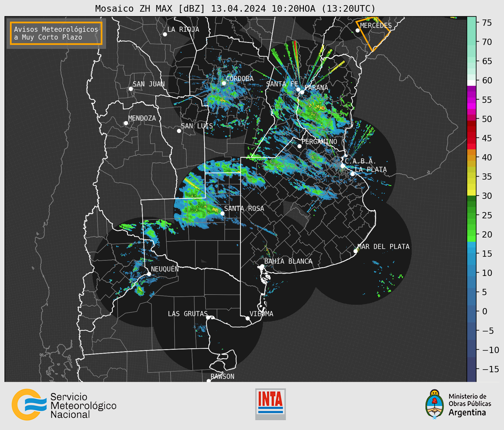The image size is (504, 430).
Task: Click the 'BAHÍA BLANCA' map label
Action: (x=288, y=261)
